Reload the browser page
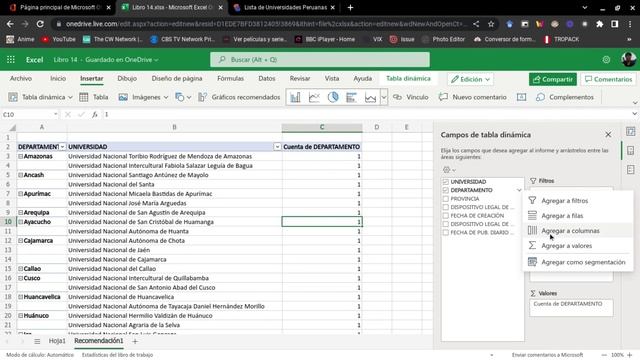This screenshot has height=360, width=640. [x=40, y=24]
